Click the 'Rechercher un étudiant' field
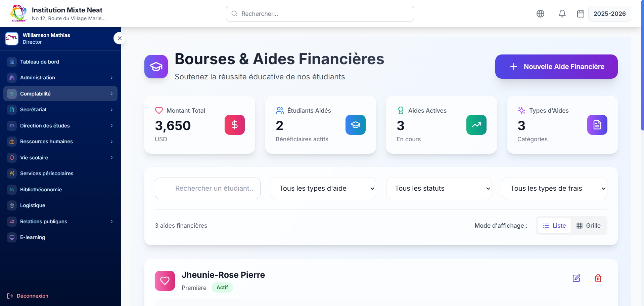This screenshot has width=644, height=306. pyautogui.click(x=208, y=188)
